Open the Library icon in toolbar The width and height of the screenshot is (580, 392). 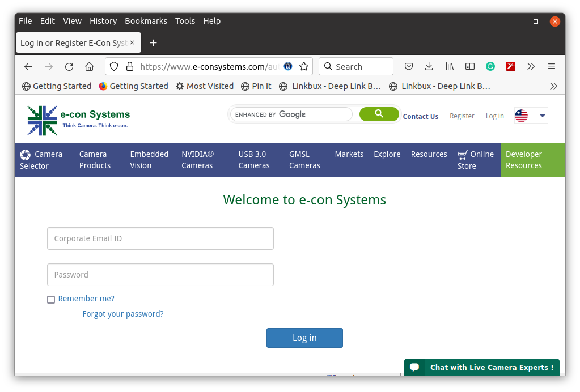click(x=450, y=66)
